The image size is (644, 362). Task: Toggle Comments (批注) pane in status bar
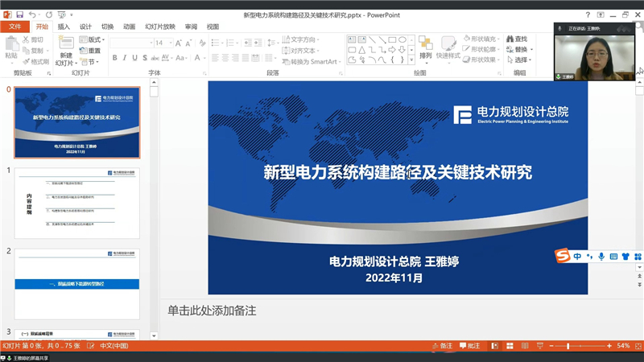click(x=470, y=346)
